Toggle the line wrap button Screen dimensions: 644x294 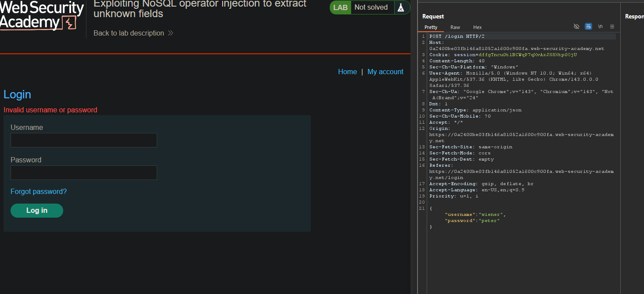588,27
